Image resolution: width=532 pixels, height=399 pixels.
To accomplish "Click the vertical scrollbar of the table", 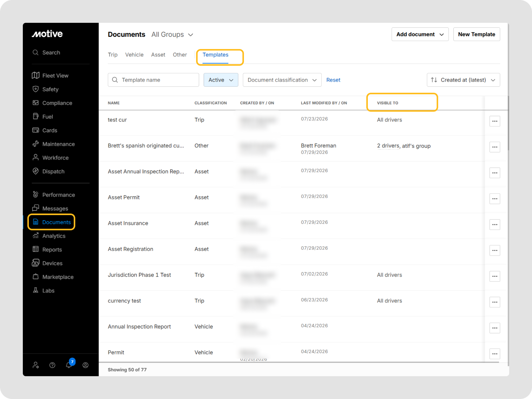I will 508,123.
